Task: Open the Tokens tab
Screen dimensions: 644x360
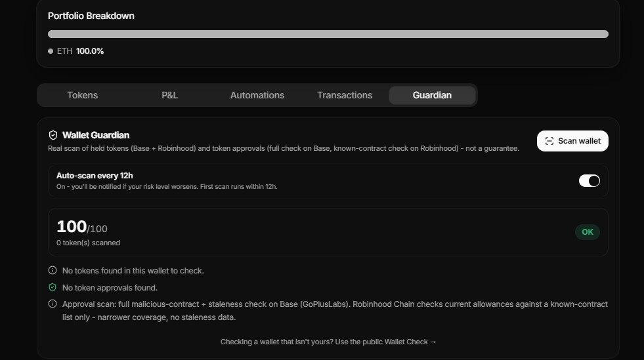Action: [x=83, y=95]
